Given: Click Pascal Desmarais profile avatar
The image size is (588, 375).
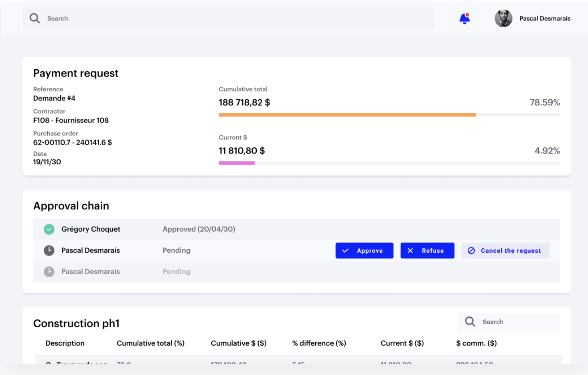Looking at the screenshot, I should pyautogui.click(x=503, y=18).
